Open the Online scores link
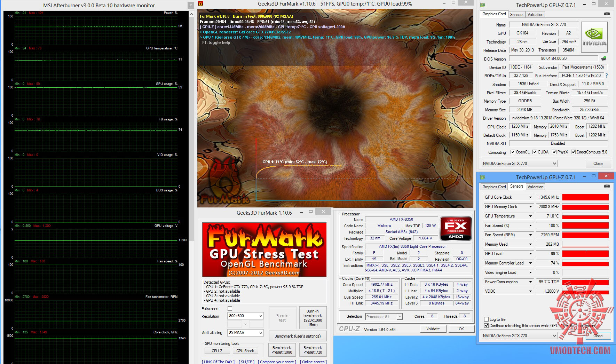This screenshot has width=616, height=364. [314, 362]
